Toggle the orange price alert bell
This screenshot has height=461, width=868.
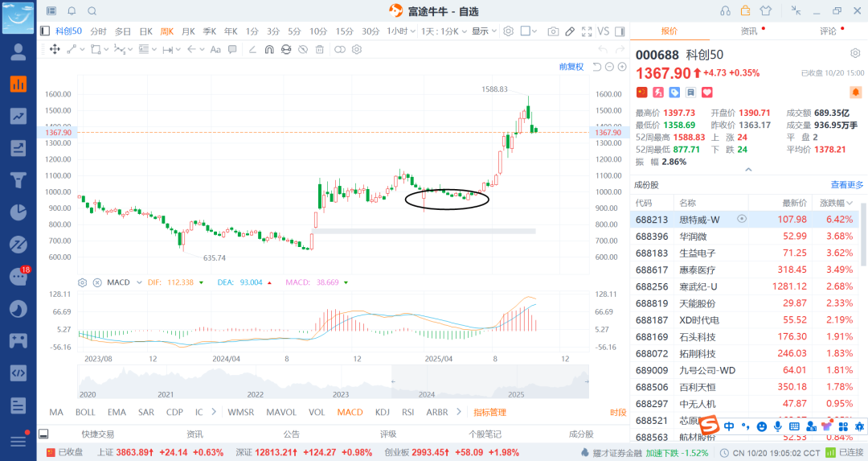(x=855, y=92)
